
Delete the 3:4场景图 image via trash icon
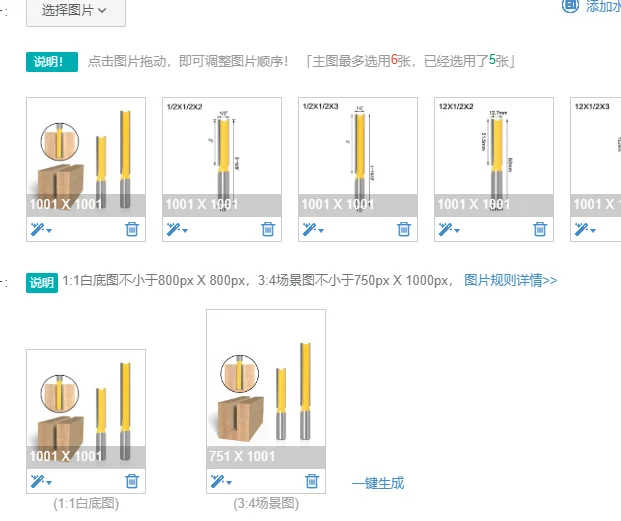tap(312, 481)
